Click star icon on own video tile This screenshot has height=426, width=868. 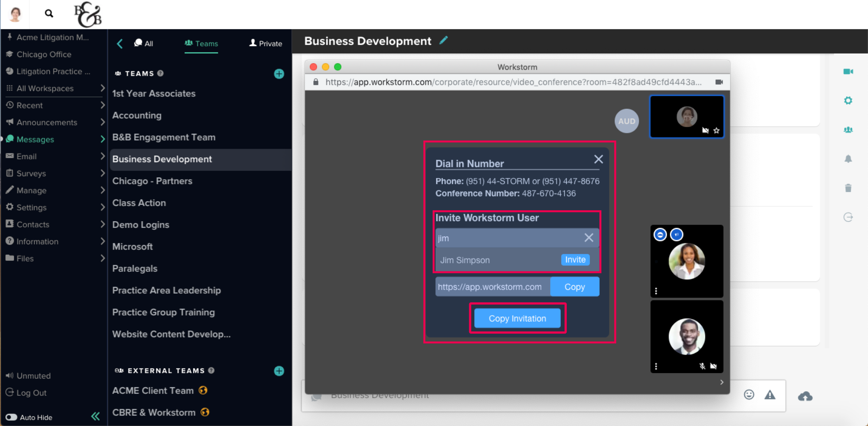pyautogui.click(x=716, y=130)
